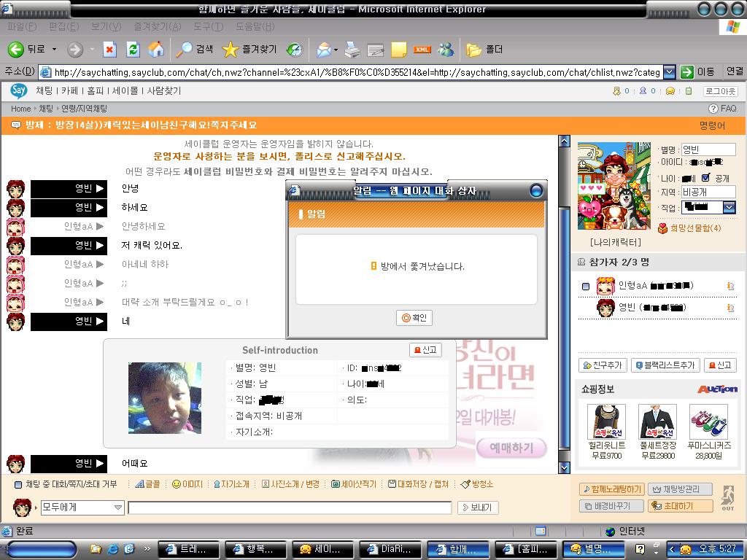The height and width of the screenshot is (560, 747).
Task: Click the IE Home toolbar icon
Action: pos(156,50)
